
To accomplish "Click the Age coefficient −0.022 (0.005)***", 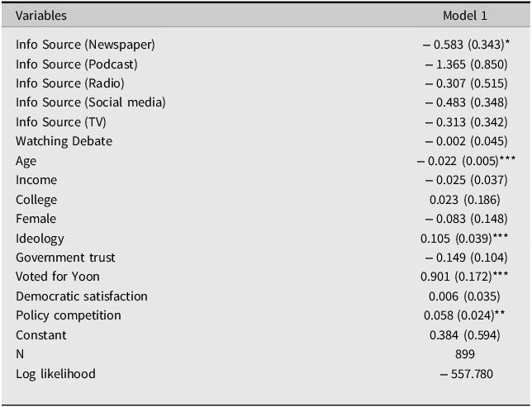I will [466, 161].
